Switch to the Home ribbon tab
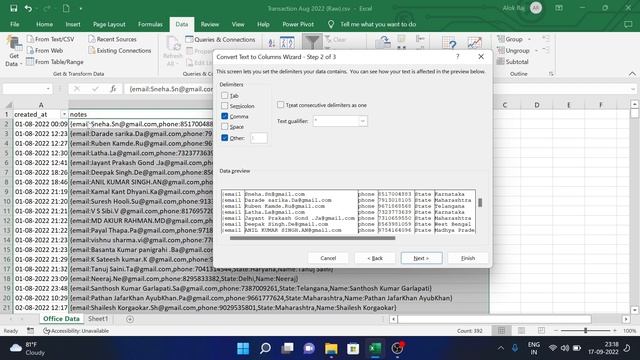The width and height of the screenshot is (640, 360). pyautogui.click(x=44, y=24)
